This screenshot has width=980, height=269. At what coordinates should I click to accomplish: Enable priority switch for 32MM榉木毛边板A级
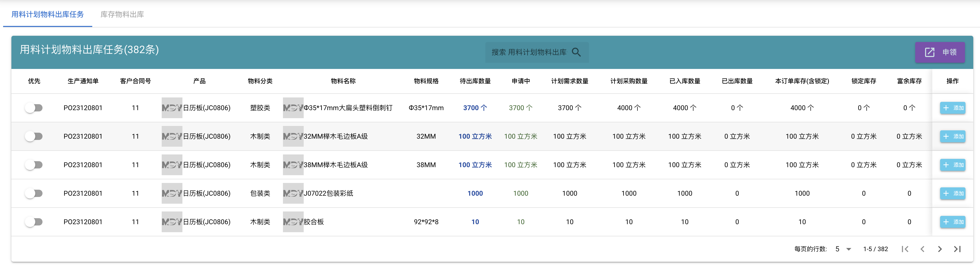34,136
